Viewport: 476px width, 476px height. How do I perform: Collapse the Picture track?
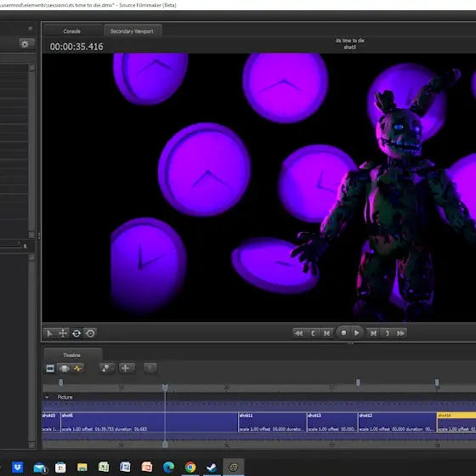click(x=47, y=397)
